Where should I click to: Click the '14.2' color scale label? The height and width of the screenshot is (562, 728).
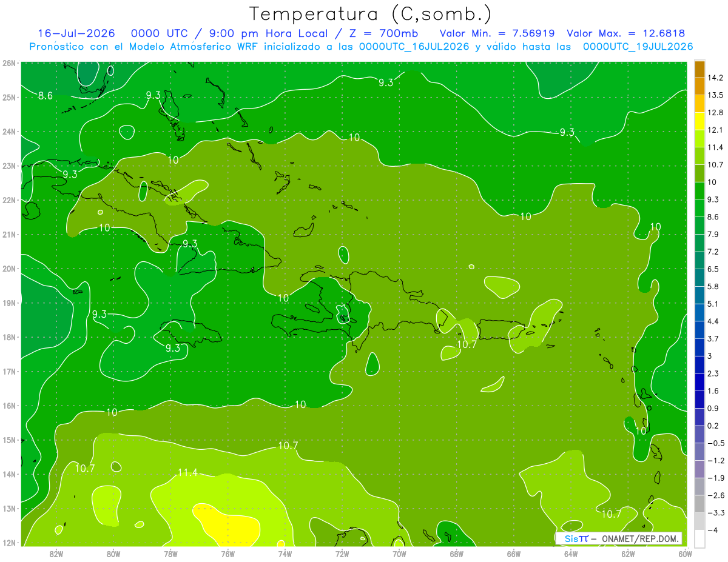click(715, 78)
